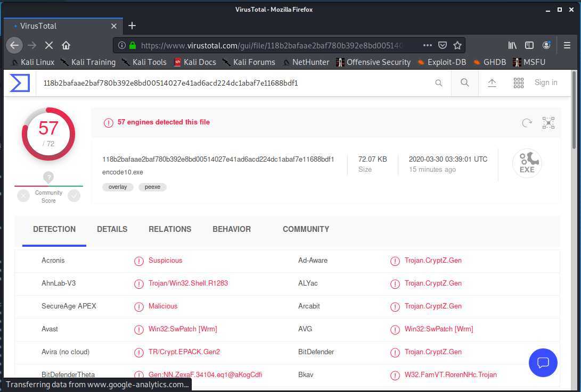Click the file name encode10.exe

coord(122,172)
